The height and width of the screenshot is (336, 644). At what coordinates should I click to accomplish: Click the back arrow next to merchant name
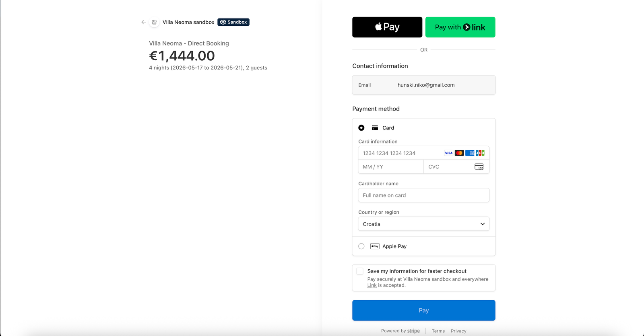pyautogui.click(x=143, y=22)
